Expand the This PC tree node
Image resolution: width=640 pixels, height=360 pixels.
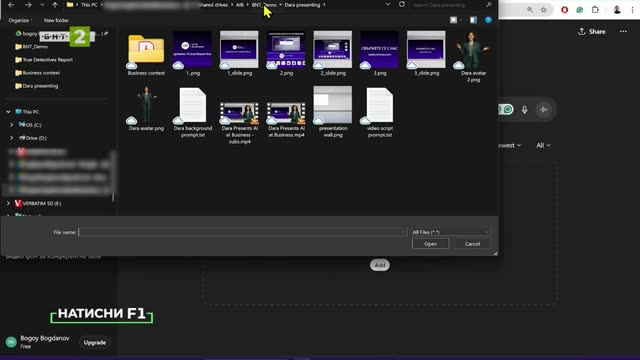click(8, 112)
